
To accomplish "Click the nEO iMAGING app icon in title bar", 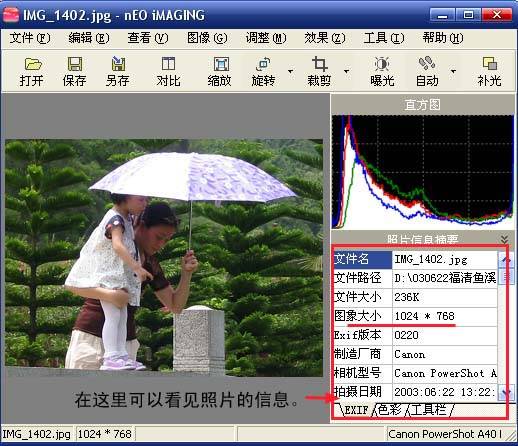I will pyautogui.click(x=11, y=15).
